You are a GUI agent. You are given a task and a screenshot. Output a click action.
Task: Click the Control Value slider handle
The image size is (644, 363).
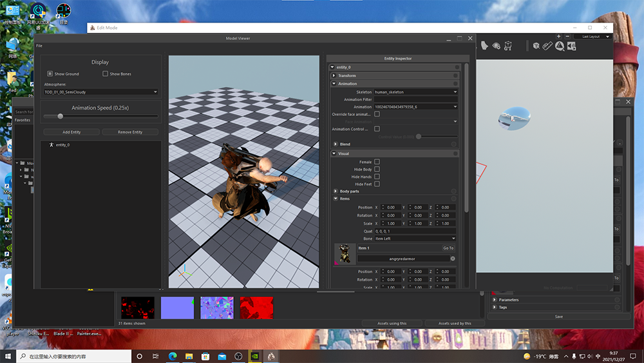click(419, 137)
